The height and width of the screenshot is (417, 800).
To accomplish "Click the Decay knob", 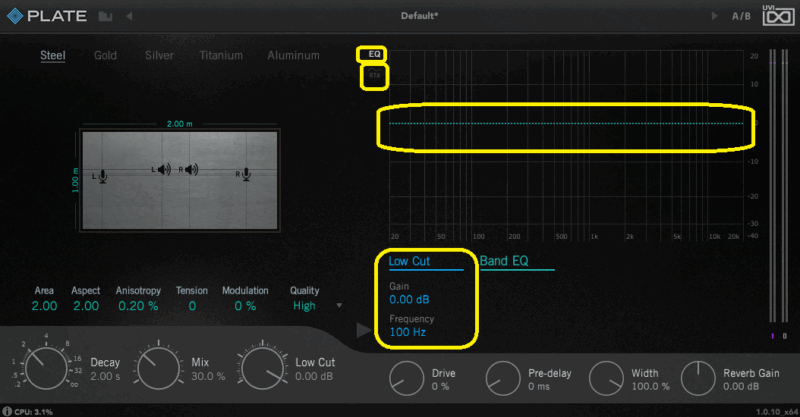I will 47,367.
